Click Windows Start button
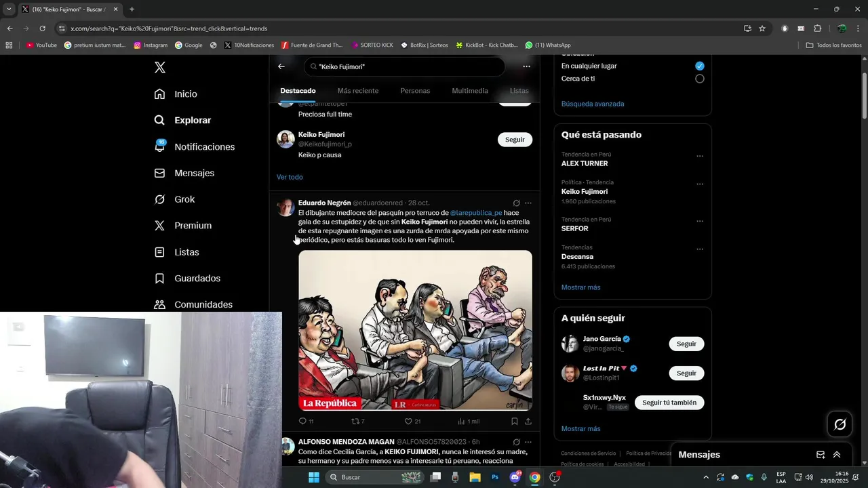 pyautogui.click(x=314, y=477)
